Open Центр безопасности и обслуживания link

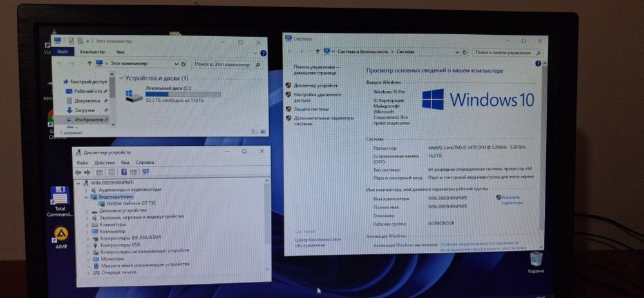pos(317,242)
